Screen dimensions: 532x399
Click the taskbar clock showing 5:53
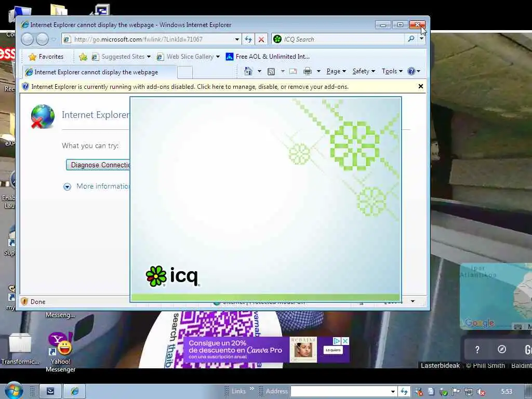(x=507, y=392)
